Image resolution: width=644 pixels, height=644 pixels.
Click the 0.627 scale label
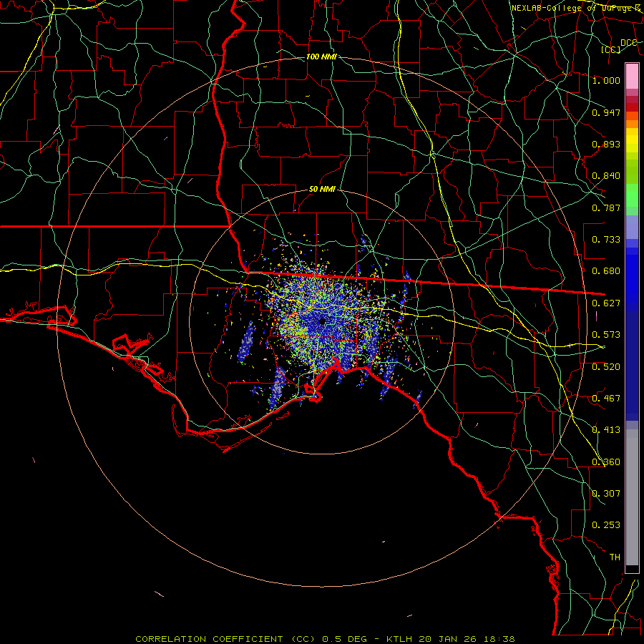pyautogui.click(x=606, y=303)
